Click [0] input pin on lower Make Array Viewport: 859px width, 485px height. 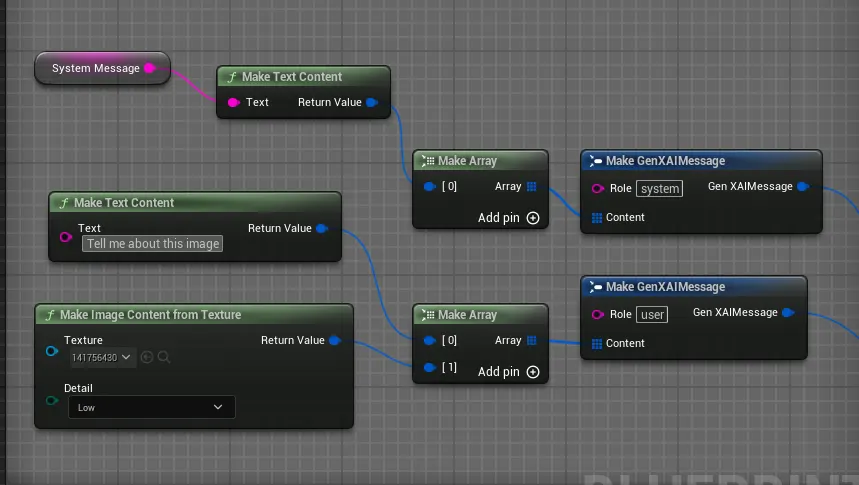[430, 340]
